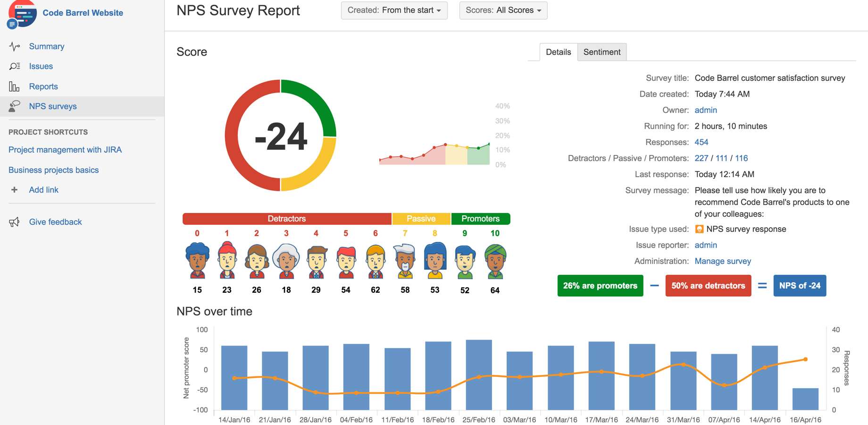This screenshot has height=425, width=868.
Task: Select the score 2 avatar face
Action: point(257,261)
